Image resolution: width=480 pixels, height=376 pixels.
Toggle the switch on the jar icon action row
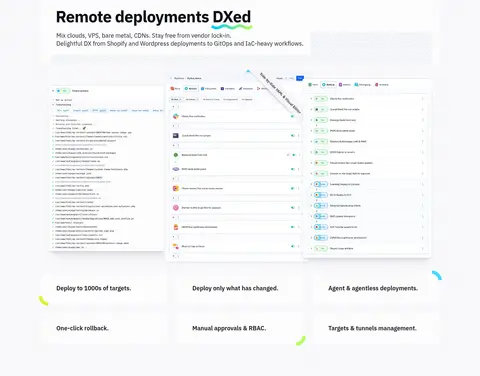click(293, 227)
